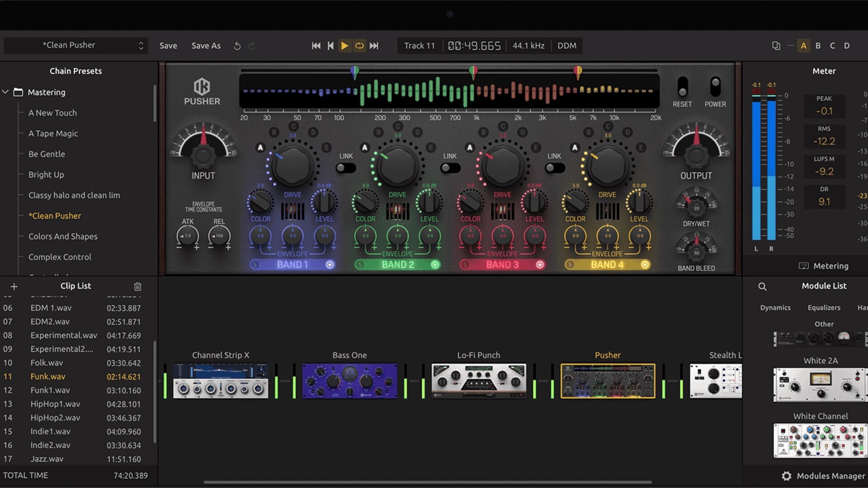Load the Complex Control preset
Screen dimensions: 868x488
click(60, 257)
